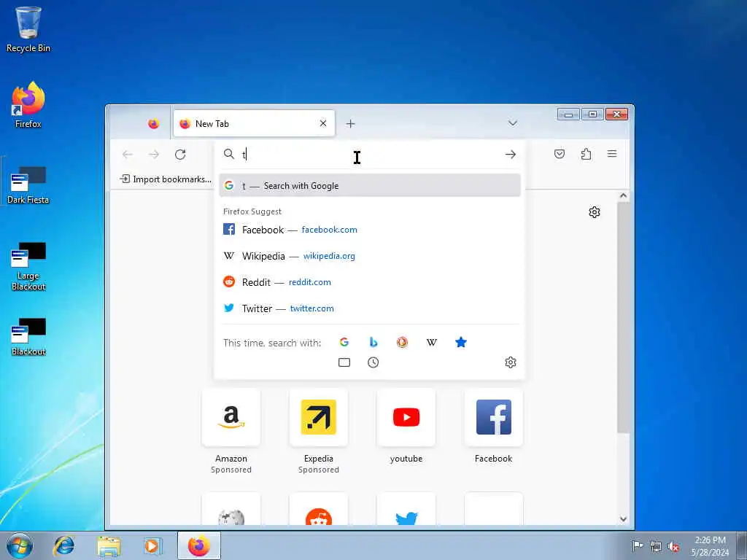Screen dimensions: 747x560
Task: Launch Internet Explorer from taskbar
Action: (x=63, y=545)
